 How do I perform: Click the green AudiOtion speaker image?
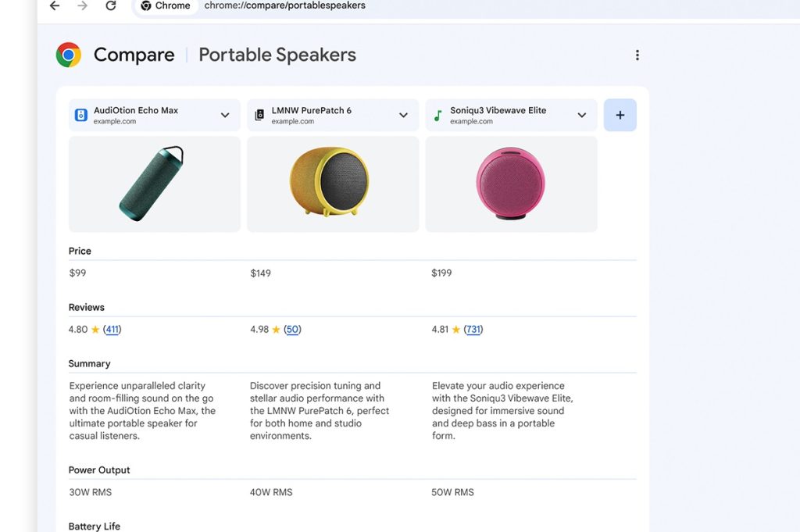[x=154, y=184]
